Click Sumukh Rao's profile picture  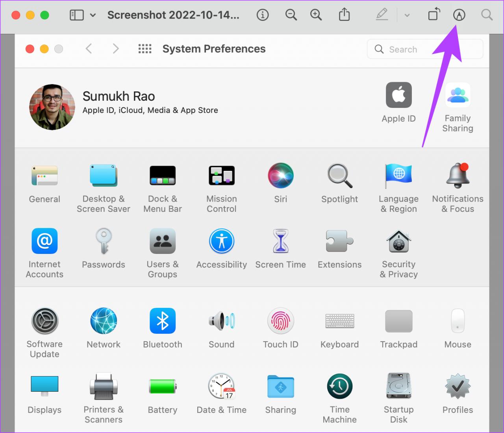tap(52, 107)
